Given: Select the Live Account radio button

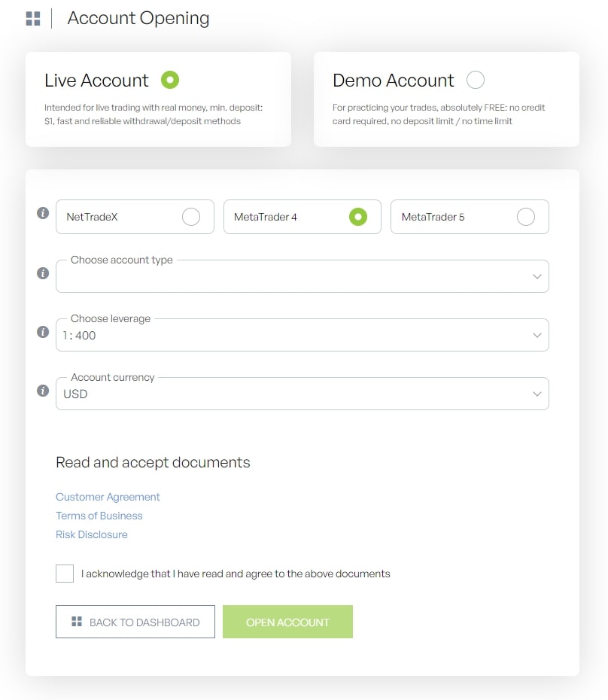Looking at the screenshot, I should [170, 80].
